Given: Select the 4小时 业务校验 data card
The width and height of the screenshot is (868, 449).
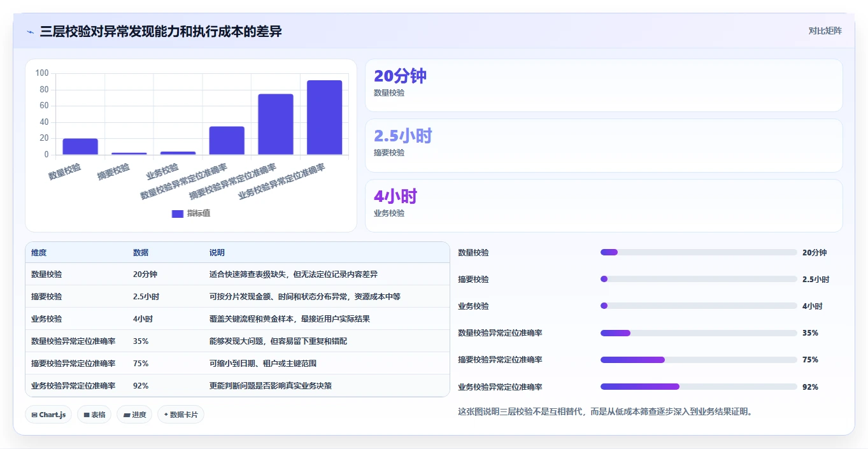Looking at the screenshot, I should pos(604,206).
